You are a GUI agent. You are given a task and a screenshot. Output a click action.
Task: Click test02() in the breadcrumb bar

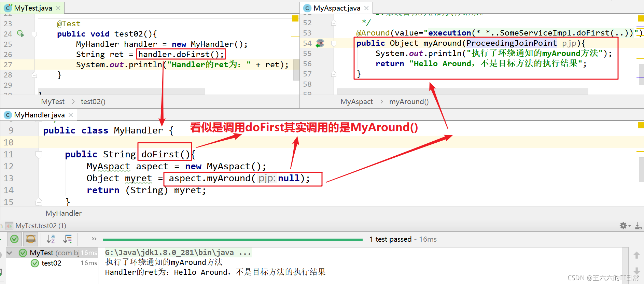(x=93, y=102)
